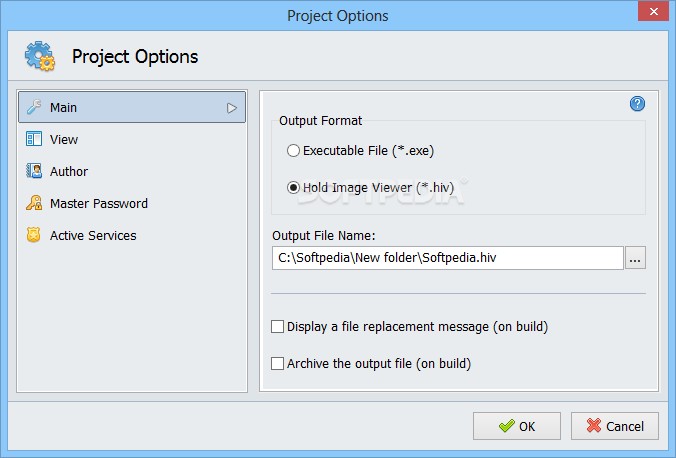Expand the arrow on the Main item
Image resolution: width=676 pixels, height=458 pixels.
[x=232, y=108]
